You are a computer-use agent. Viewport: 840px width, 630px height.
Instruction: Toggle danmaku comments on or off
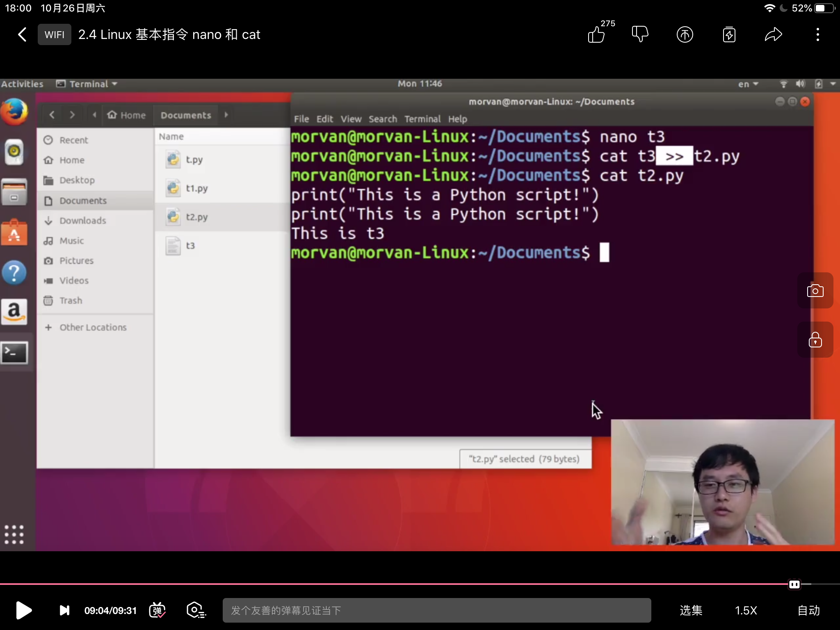[x=157, y=610]
